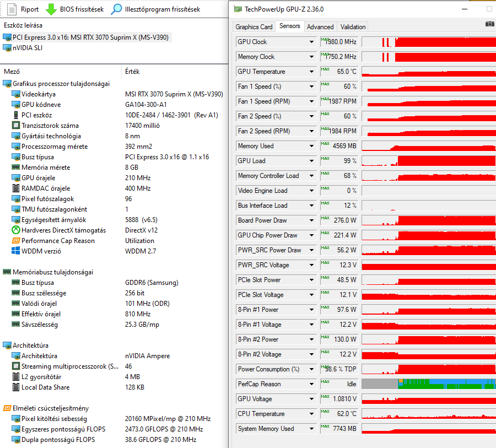Click the GPU-Z screenshot camera icon
Image resolution: width=496 pixels, height=448 pixels.
pos(489,24)
